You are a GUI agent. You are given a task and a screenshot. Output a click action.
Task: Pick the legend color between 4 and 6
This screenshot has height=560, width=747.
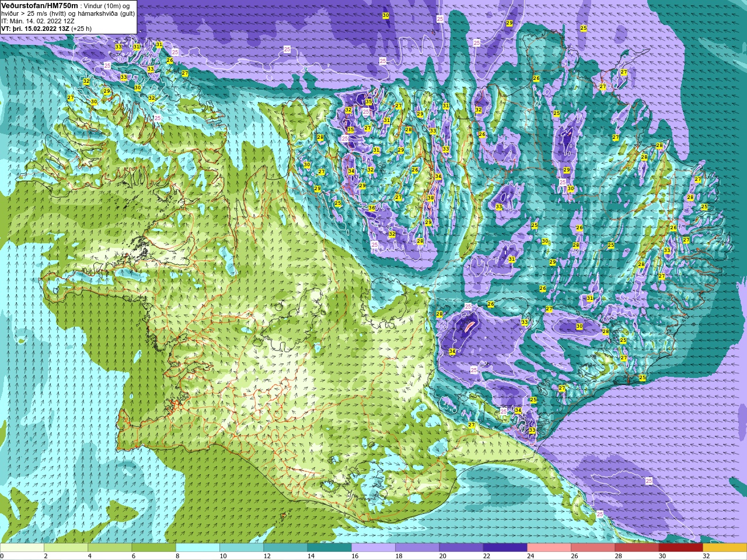click(110, 548)
